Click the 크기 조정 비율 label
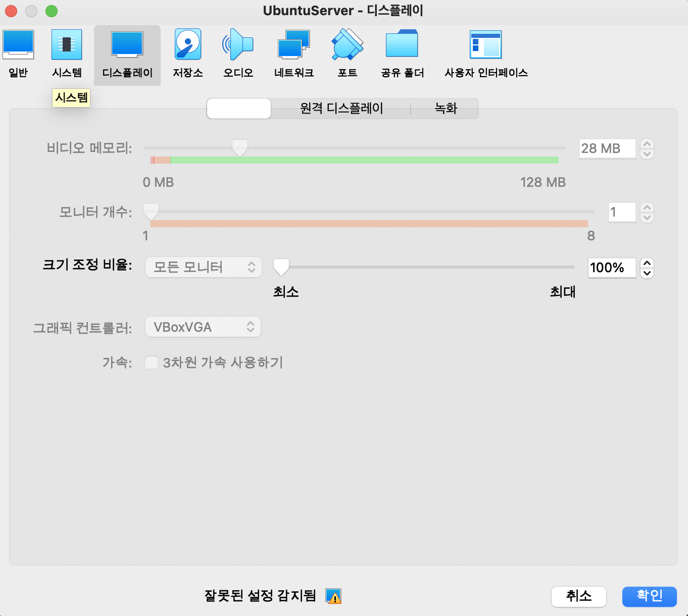The image size is (688, 616). pos(87,265)
